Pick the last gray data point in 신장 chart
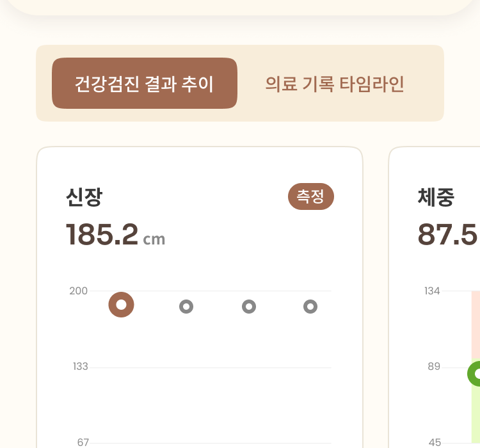480x448 pixels. click(x=310, y=307)
